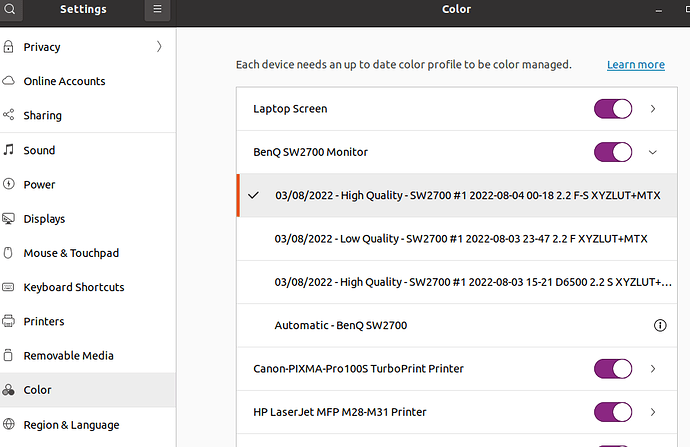Toggle color management for BenQ SW2700 Monitor

613,152
